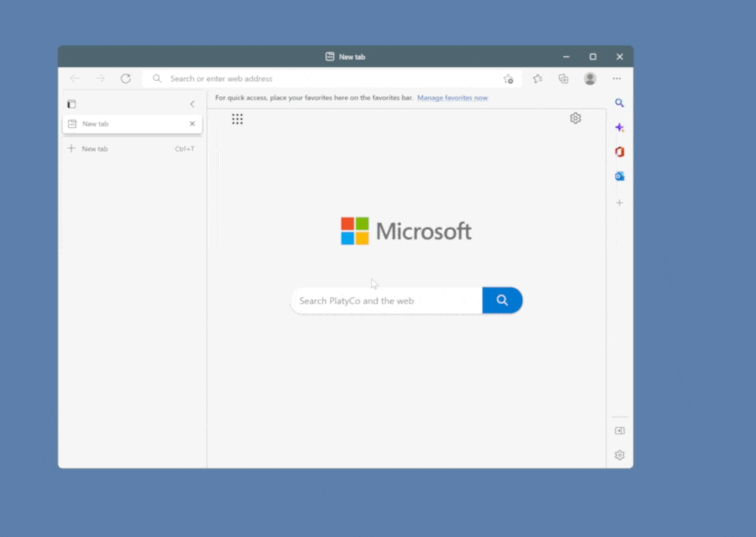Select the New tab item in vertical tabs
The width and height of the screenshot is (756, 537).
[132, 124]
